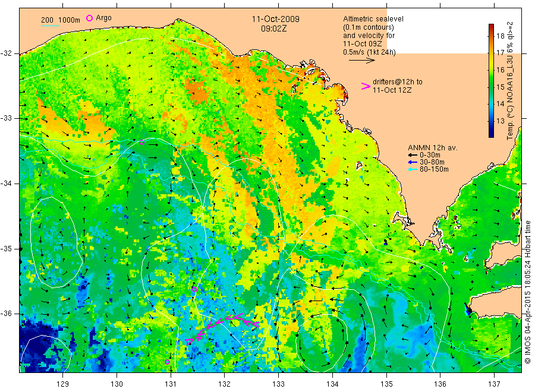Click the '-34' latitude axis label
Image resolution: width=535 pixels, height=392 pixels.
coord(5,184)
